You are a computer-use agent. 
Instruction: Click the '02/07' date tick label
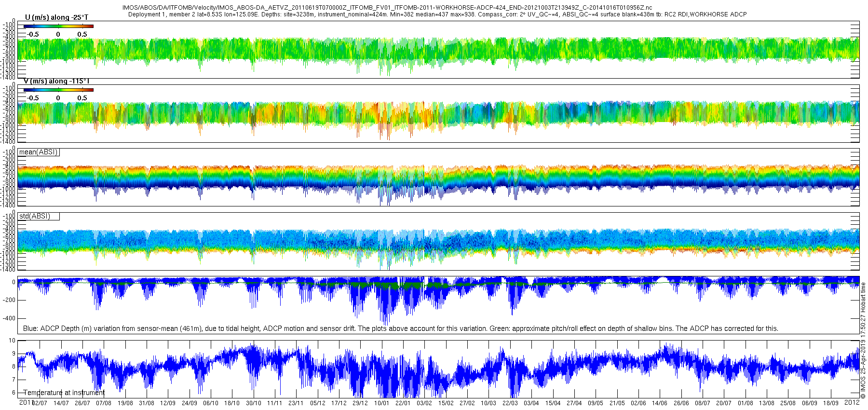tap(40, 403)
